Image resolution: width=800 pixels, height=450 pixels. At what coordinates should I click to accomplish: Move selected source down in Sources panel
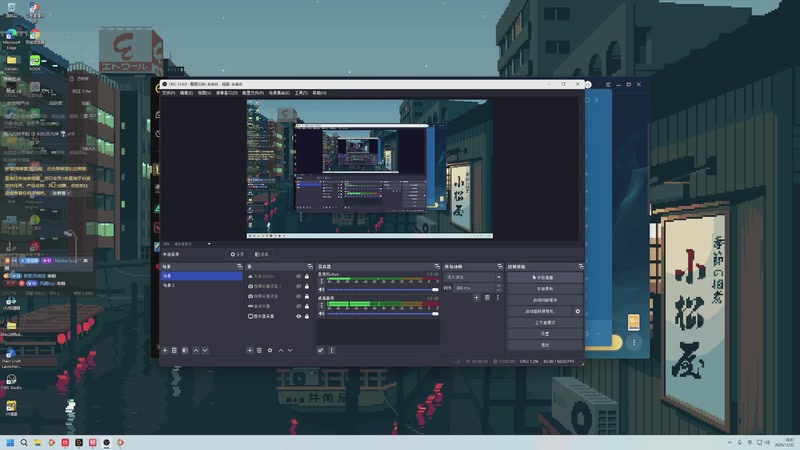290,351
